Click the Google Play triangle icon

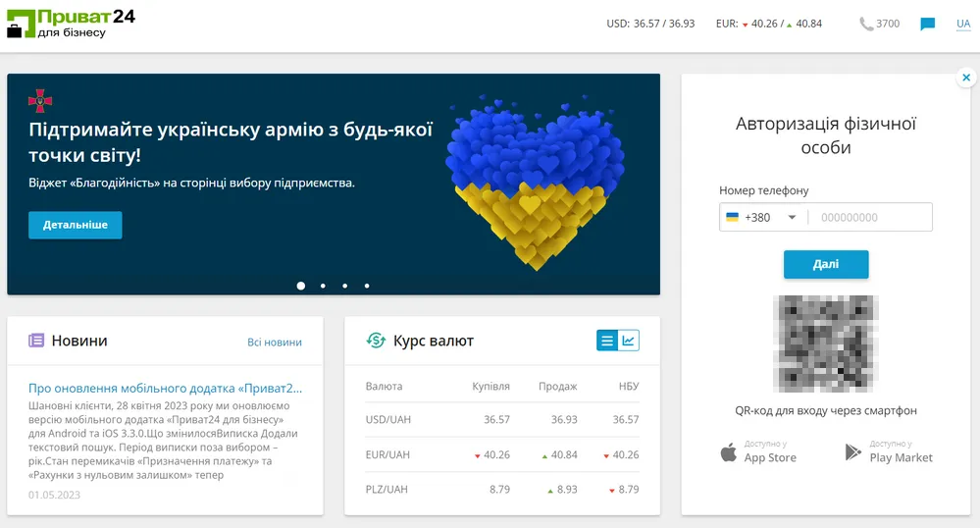pos(852,451)
